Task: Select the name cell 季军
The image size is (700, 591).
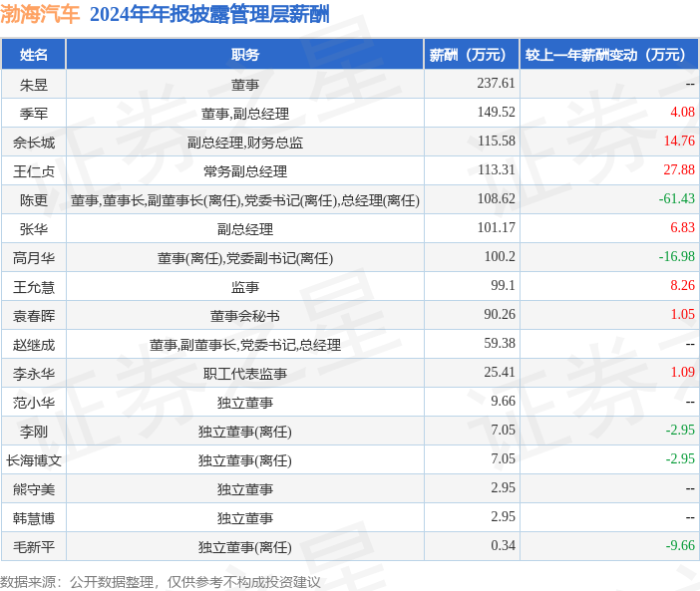Action: (34, 114)
